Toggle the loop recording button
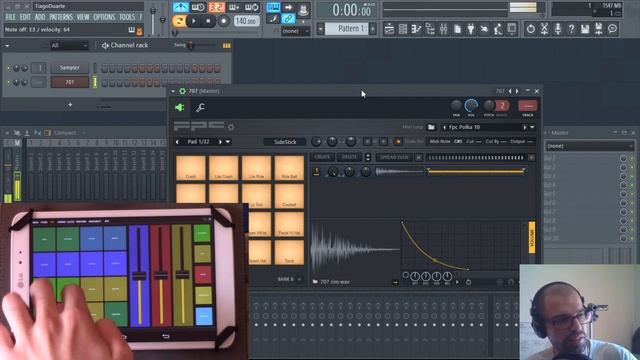The height and width of the screenshot is (360, 640). click(252, 7)
